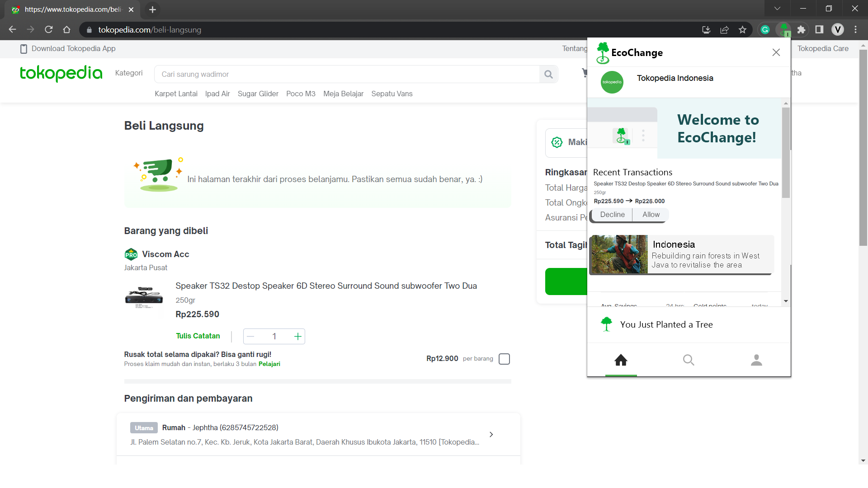Switch to EcoChange Home tab
This screenshot has width=868, height=488.
coord(621,360)
